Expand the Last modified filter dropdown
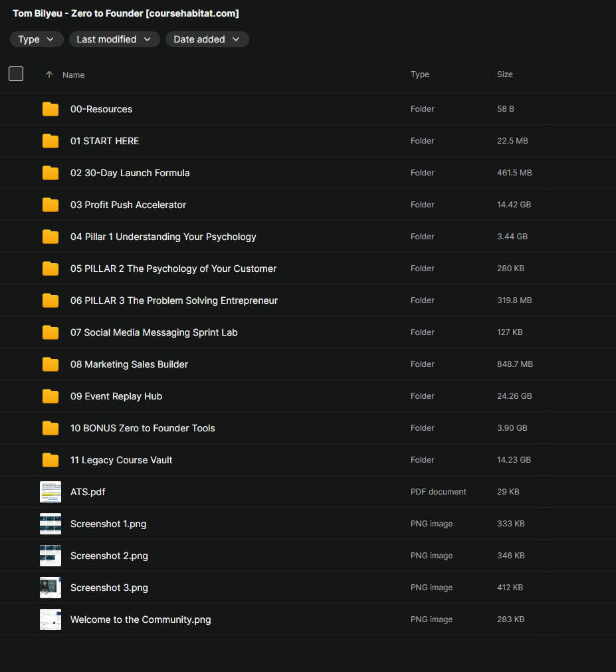 coord(114,39)
